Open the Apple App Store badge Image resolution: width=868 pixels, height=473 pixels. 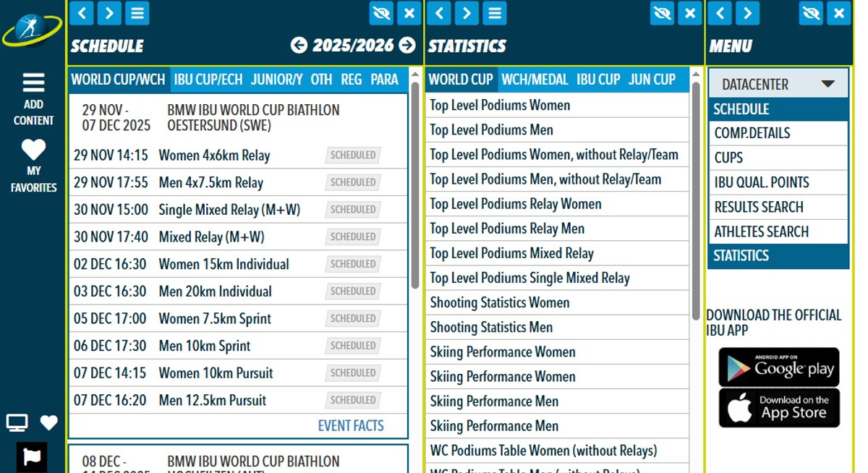point(778,408)
